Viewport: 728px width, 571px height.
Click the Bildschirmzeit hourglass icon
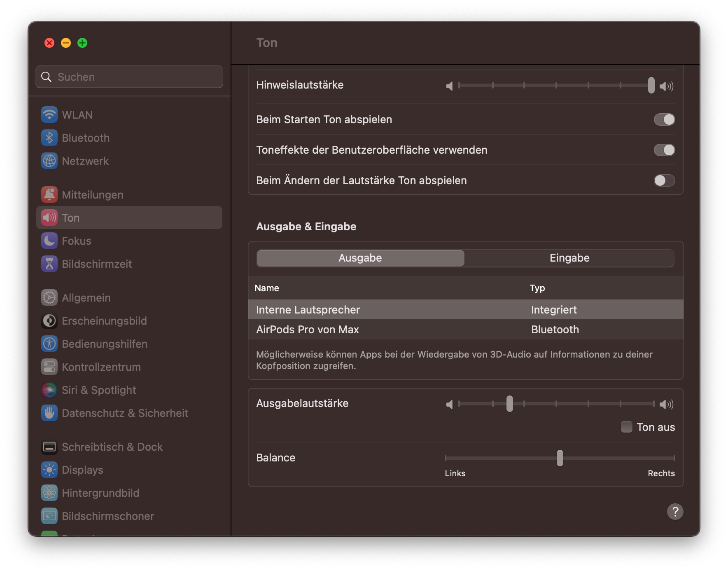[x=49, y=264]
